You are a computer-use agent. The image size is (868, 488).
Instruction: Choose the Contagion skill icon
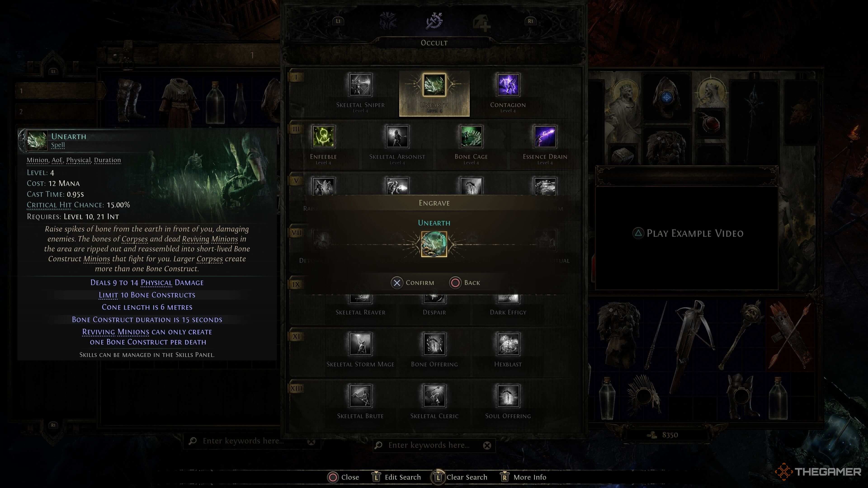tap(508, 84)
